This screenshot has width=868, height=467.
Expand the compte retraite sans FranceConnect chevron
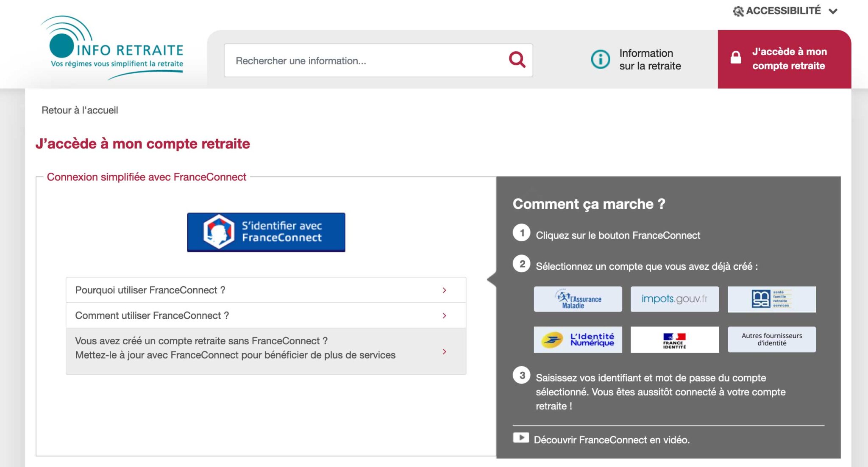pyautogui.click(x=444, y=351)
